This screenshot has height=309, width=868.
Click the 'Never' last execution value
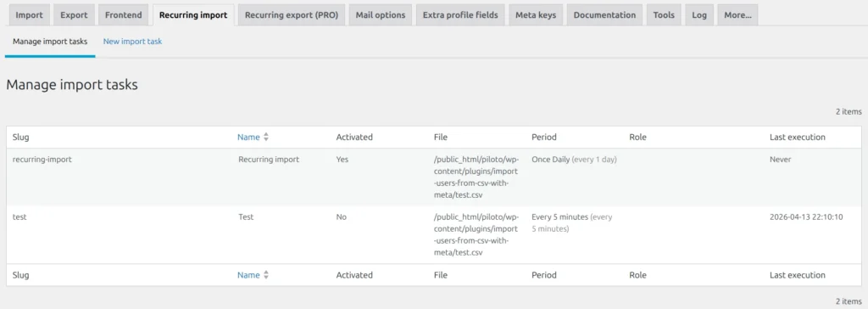[780, 160]
